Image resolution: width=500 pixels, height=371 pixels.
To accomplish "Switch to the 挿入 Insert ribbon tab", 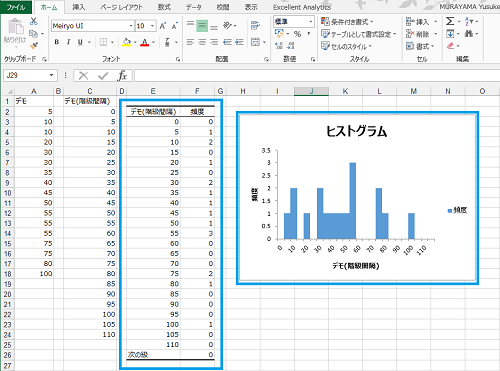I will [79, 7].
